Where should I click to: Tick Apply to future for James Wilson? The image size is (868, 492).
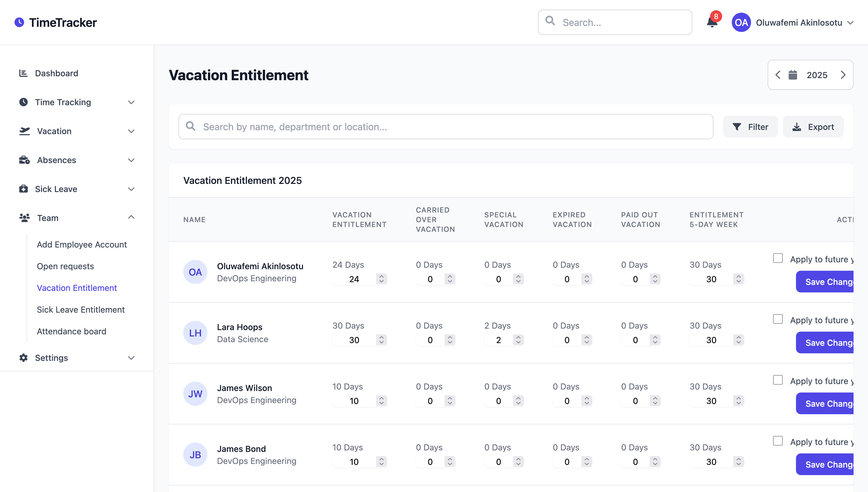[x=778, y=380]
